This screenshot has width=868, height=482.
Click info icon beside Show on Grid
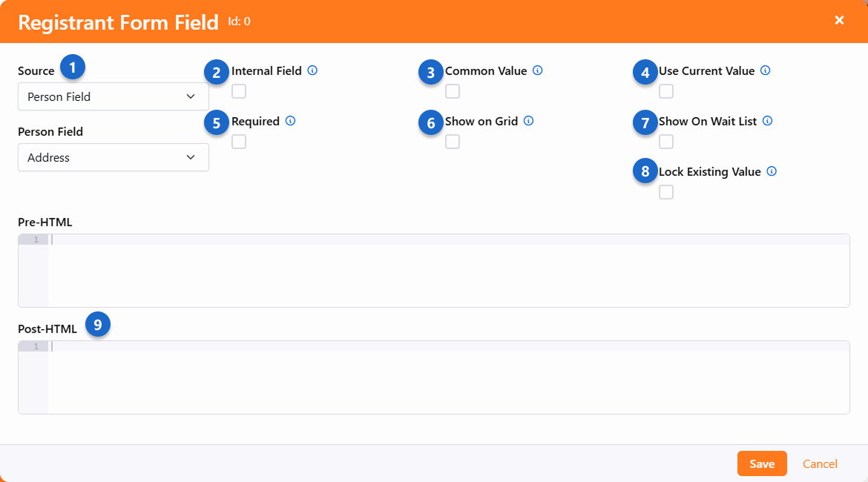[x=529, y=121]
